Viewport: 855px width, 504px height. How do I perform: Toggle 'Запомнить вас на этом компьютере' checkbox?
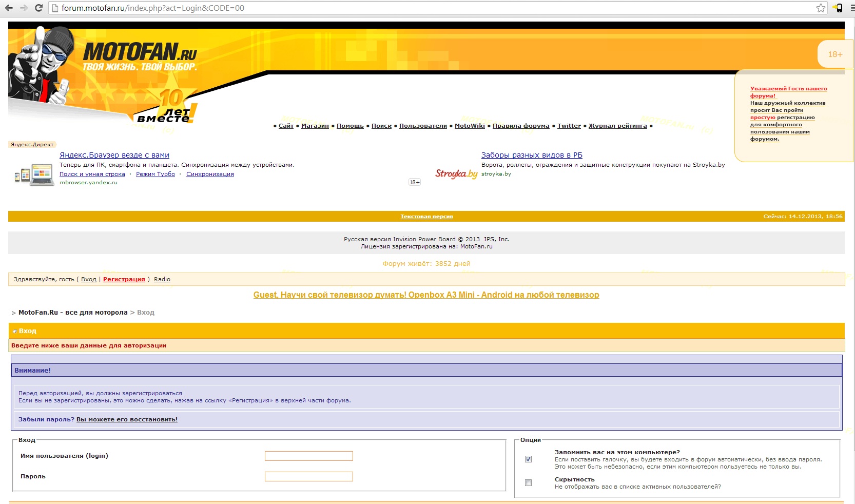[x=528, y=459]
